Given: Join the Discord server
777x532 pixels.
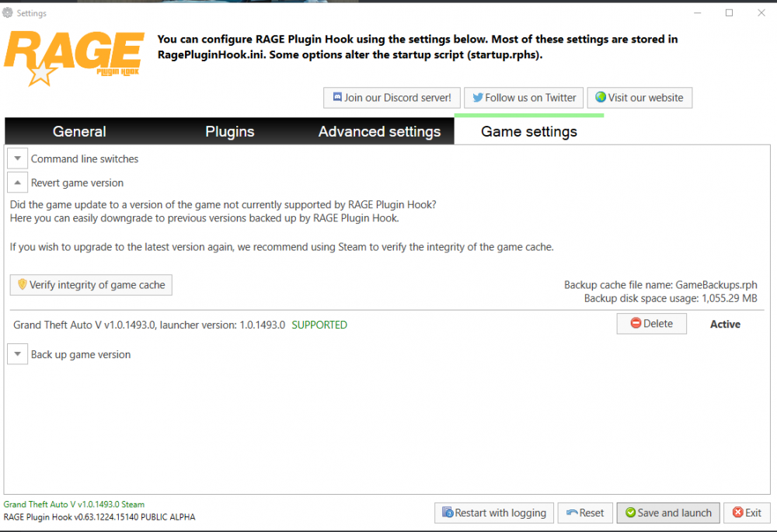Looking at the screenshot, I should pyautogui.click(x=392, y=98).
